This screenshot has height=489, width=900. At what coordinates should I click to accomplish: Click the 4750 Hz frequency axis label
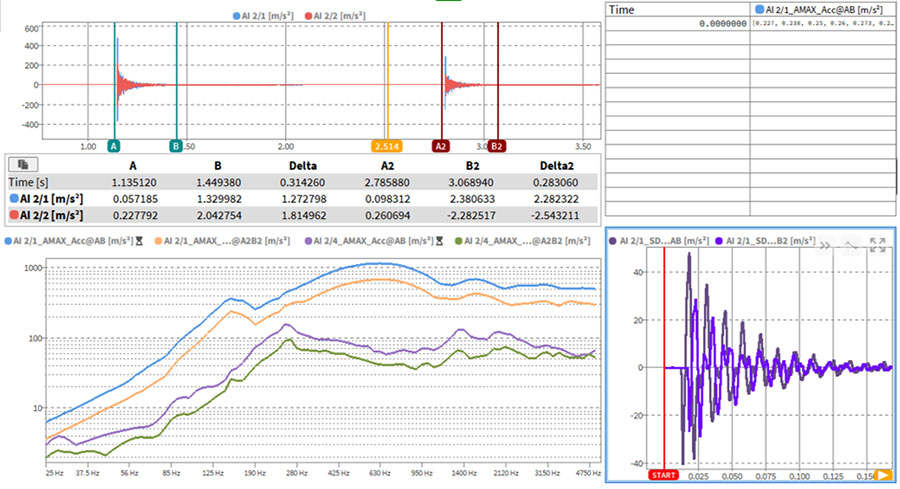[x=588, y=474]
